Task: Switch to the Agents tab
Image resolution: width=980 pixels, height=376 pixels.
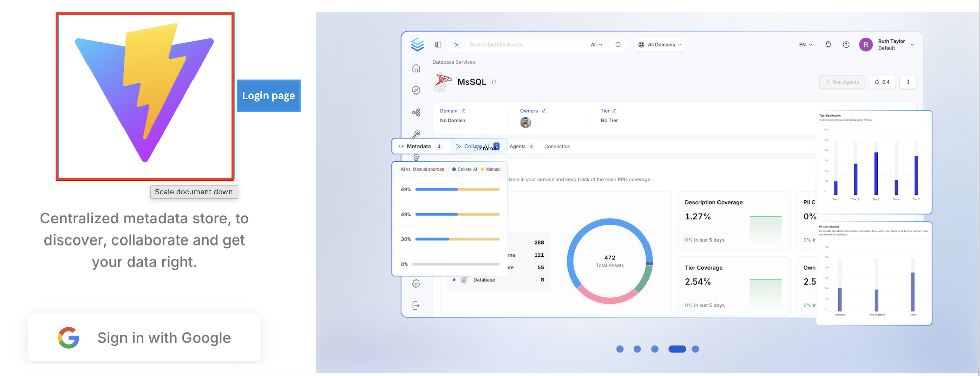Action: click(522, 146)
